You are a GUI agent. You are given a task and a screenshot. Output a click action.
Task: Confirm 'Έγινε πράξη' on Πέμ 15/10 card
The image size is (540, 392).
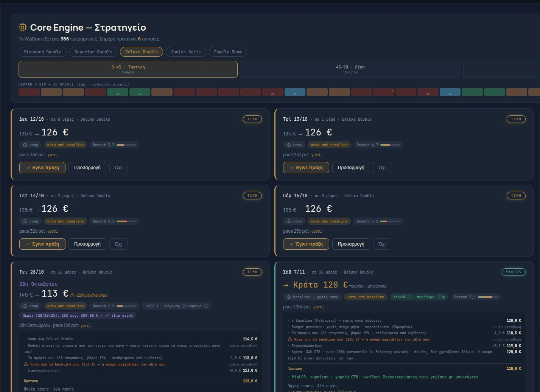pos(306,244)
